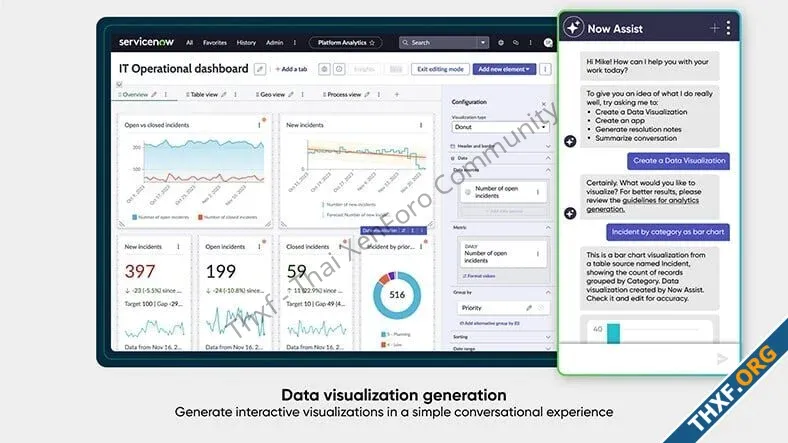Open guidelines for analytics generation link

[643, 205]
